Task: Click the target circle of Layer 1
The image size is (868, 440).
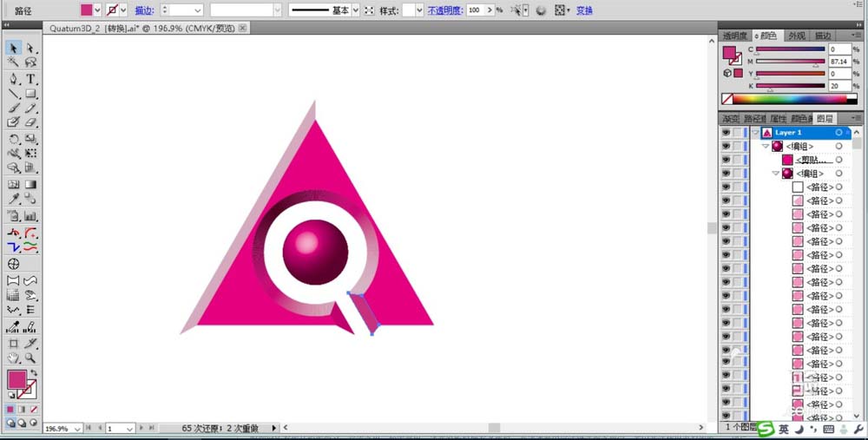Action: [838, 133]
